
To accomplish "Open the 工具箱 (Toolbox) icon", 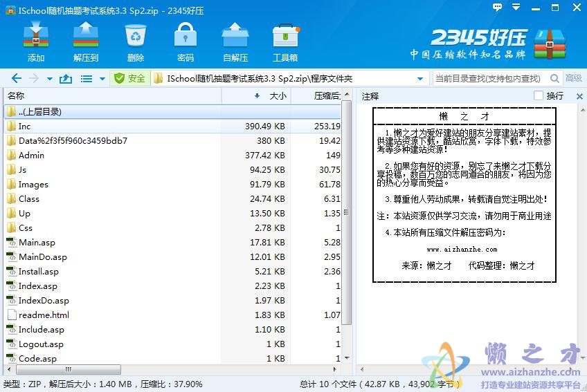I will pos(285,36).
